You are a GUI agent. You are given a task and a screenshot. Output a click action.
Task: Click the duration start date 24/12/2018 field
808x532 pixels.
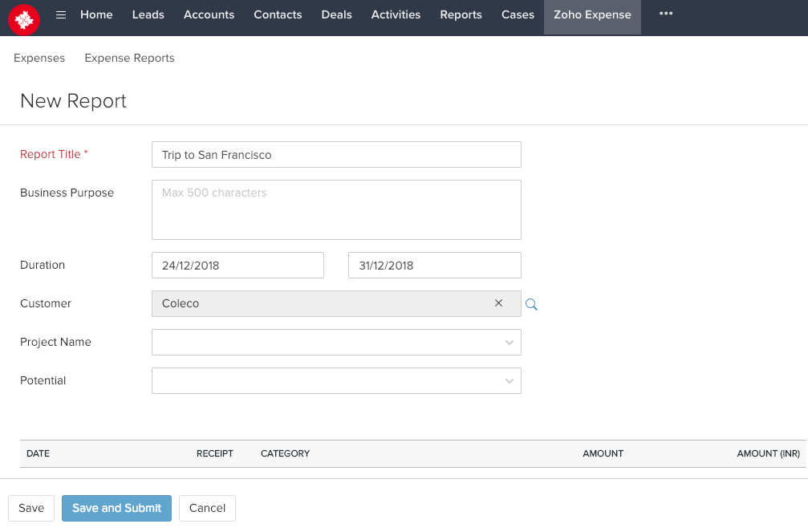pos(238,266)
